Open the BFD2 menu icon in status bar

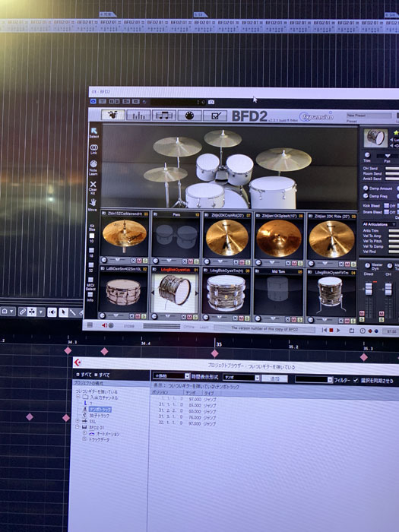pos(90,325)
